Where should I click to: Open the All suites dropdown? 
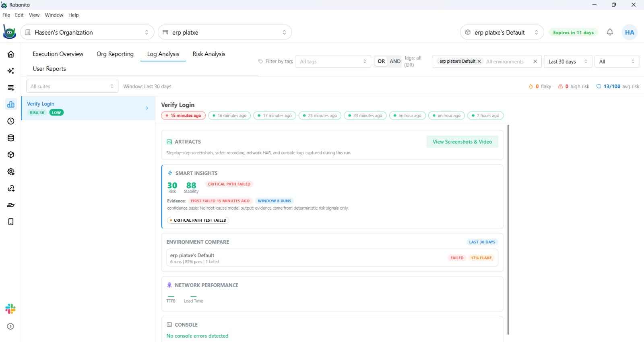pos(72,86)
